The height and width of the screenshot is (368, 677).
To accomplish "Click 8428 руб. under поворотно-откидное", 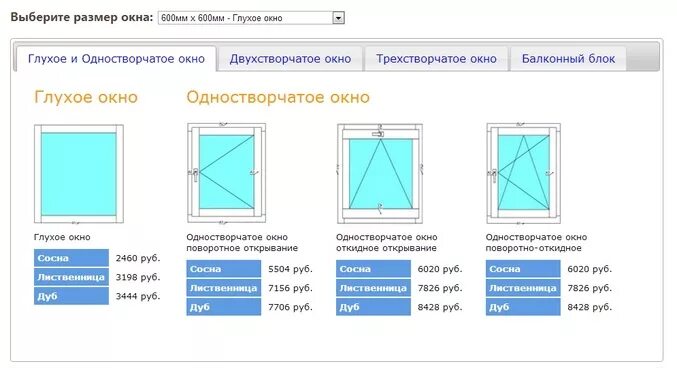I will point(589,307).
